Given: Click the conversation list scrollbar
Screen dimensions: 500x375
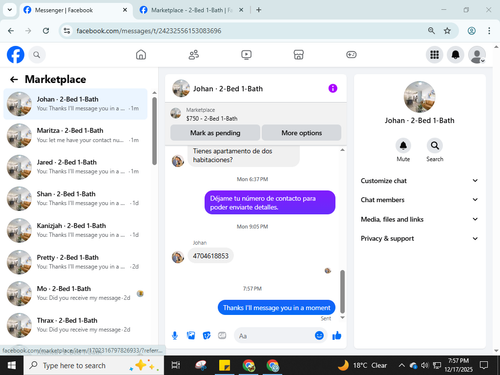Looking at the screenshot, I should click(154, 131).
